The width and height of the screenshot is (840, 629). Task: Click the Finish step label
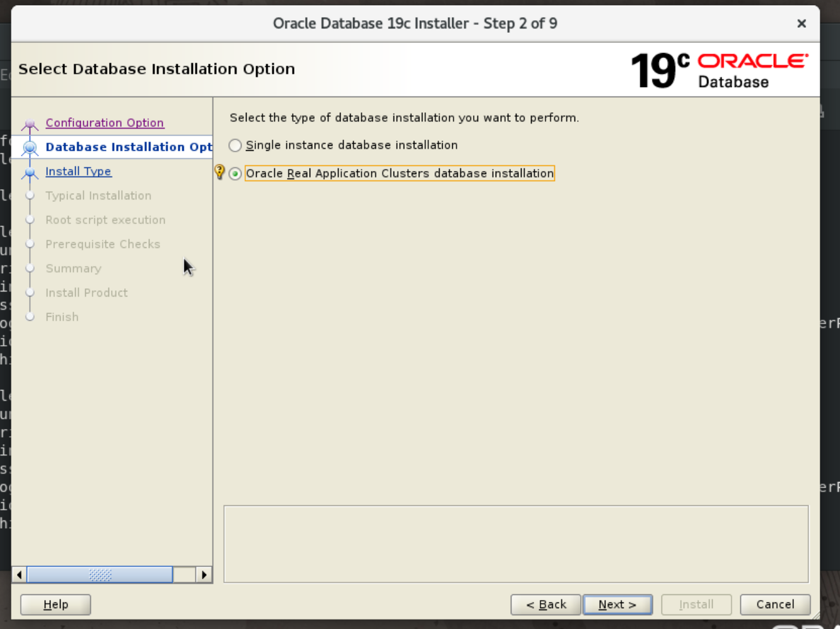pos(62,317)
